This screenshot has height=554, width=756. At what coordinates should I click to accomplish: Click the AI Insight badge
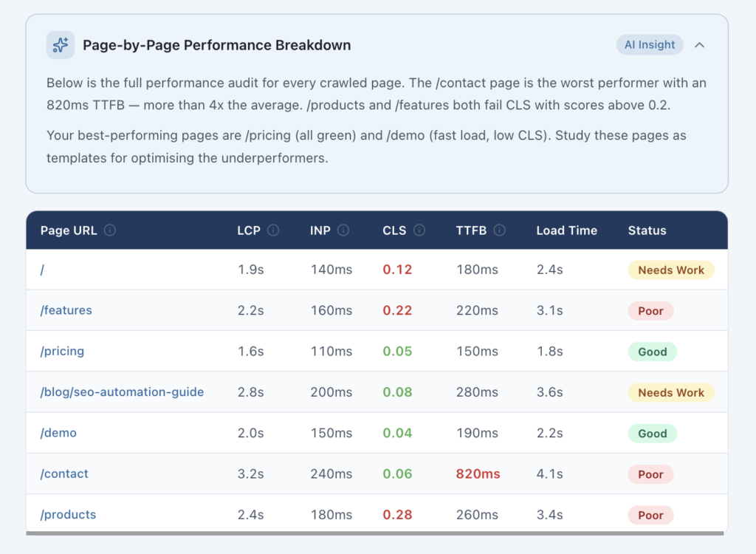[x=650, y=44]
